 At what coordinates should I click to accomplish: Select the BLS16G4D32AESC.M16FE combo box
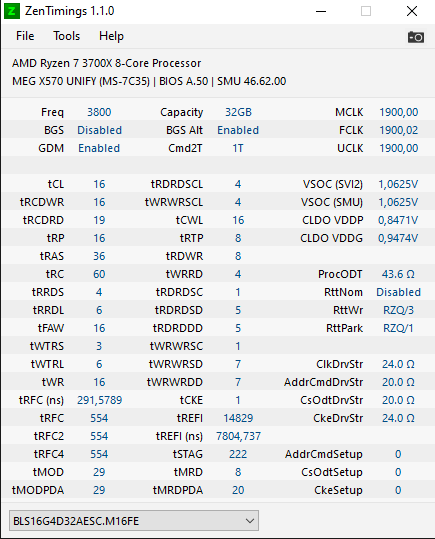(x=134, y=521)
